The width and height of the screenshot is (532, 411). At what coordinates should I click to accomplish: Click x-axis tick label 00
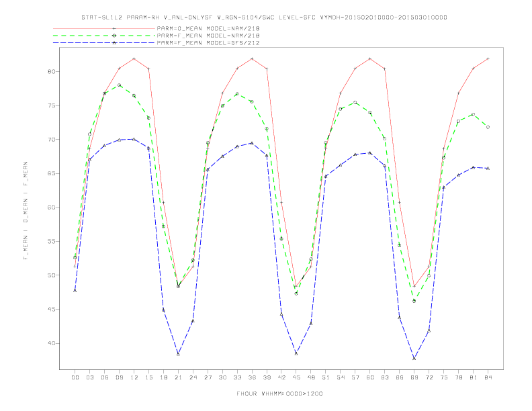[x=75, y=377]
